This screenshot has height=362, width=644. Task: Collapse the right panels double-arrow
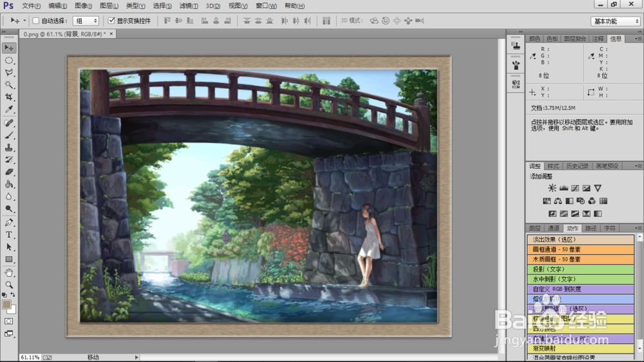click(x=639, y=32)
